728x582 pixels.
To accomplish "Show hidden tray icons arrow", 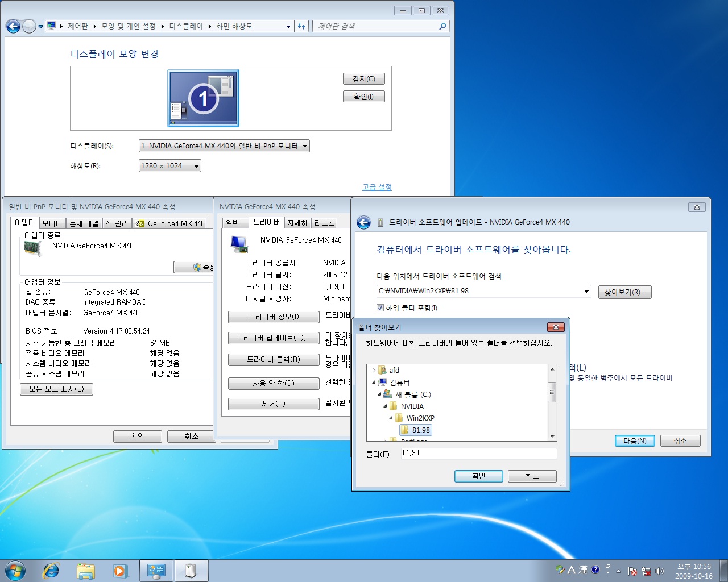I will (x=618, y=571).
